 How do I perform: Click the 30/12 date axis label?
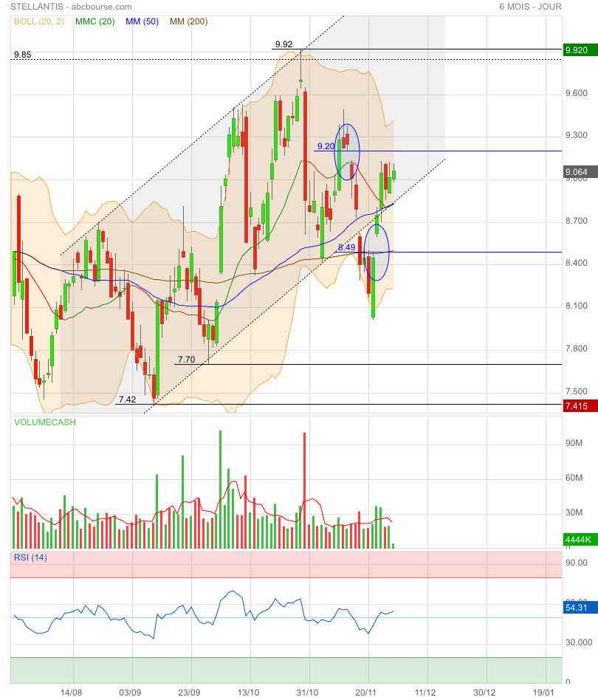[x=484, y=693]
